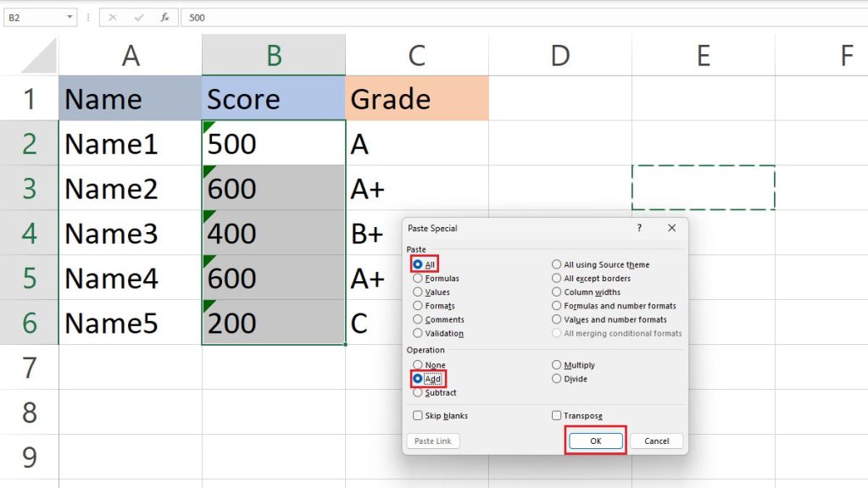Image resolution: width=868 pixels, height=488 pixels.
Task: Select the cell containing Name3
Action: (111, 233)
